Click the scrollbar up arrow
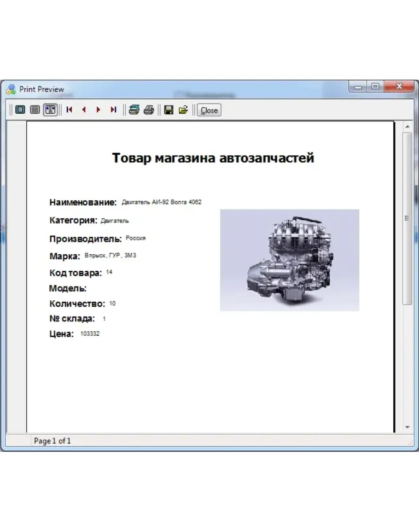This screenshot has height=532, width=419. 407,126
